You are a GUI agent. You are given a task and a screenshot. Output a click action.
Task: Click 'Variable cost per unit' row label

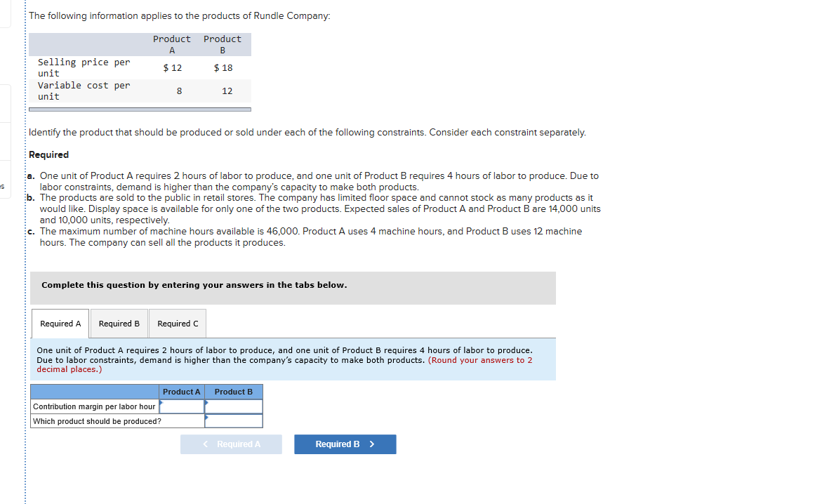coord(84,91)
